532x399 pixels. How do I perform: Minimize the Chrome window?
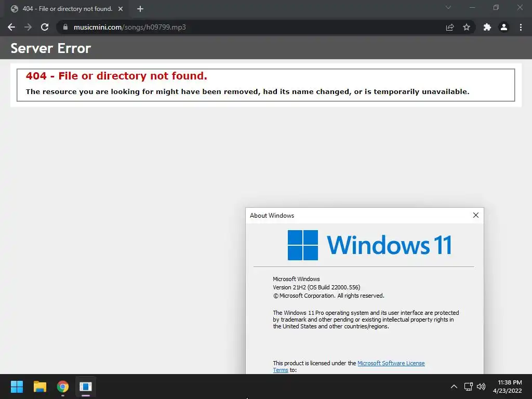[472, 7]
